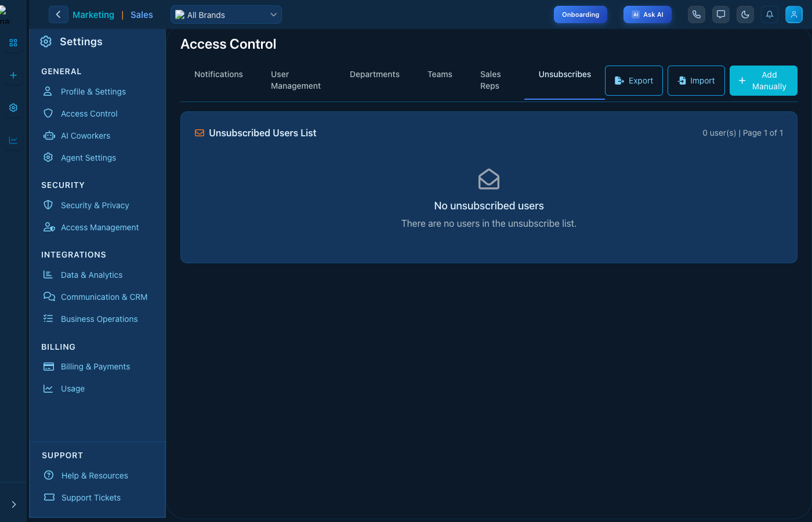Viewport: 812px width, 522px height.
Task: Open Data & Analytics integrations
Action: [92, 275]
